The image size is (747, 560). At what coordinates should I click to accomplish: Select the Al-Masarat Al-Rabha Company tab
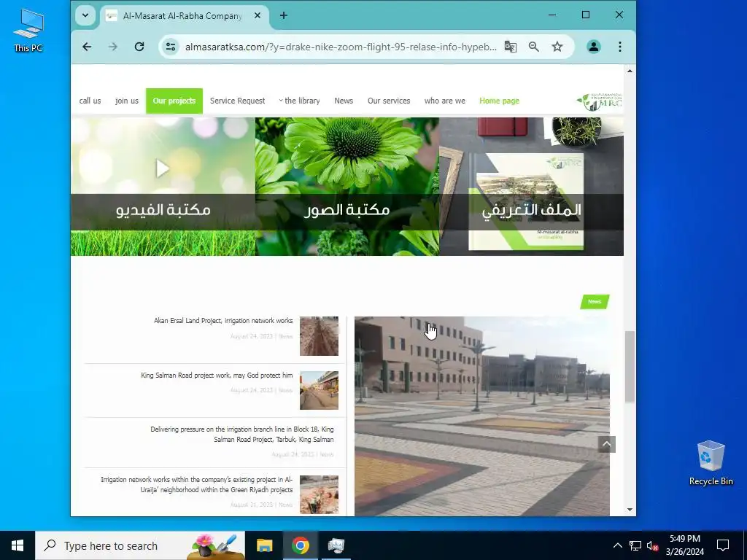[x=182, y=16]
